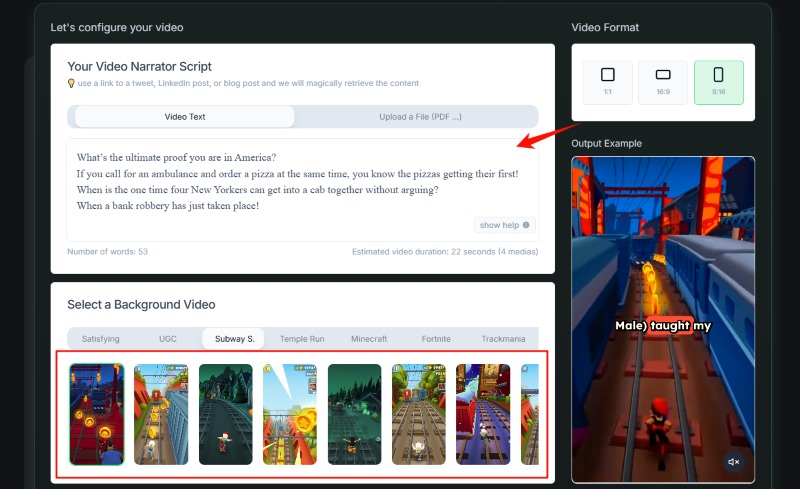Choose the third dark forest track thumbnail
This screenshot has height=489, width=800.
click(x=226, y=414)
